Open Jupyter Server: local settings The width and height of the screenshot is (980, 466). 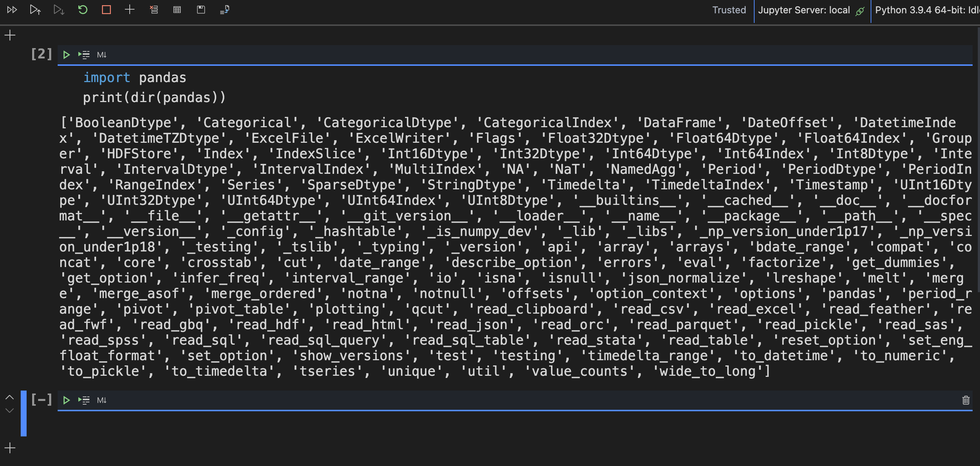click(803, 10)
